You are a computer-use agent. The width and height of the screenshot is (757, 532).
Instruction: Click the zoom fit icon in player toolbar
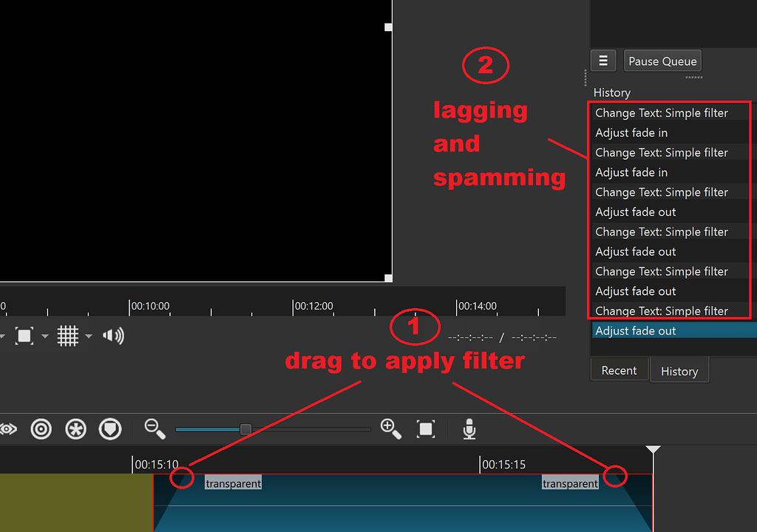24,335
